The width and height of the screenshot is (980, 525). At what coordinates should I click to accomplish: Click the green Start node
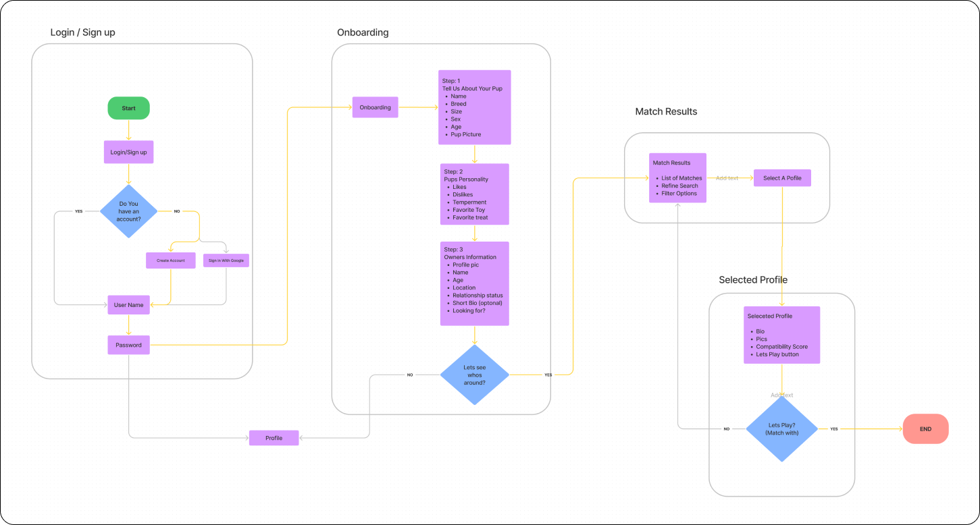click(x=128, y=108)
